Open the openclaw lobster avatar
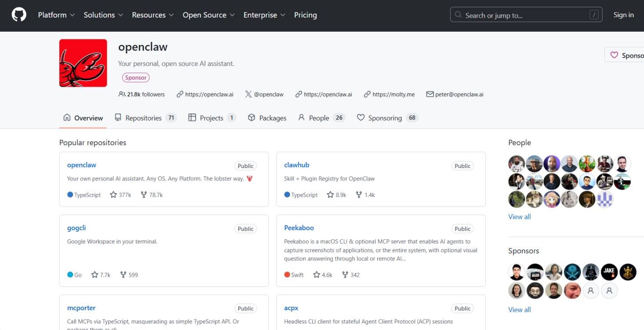 (x=83, y=63)
